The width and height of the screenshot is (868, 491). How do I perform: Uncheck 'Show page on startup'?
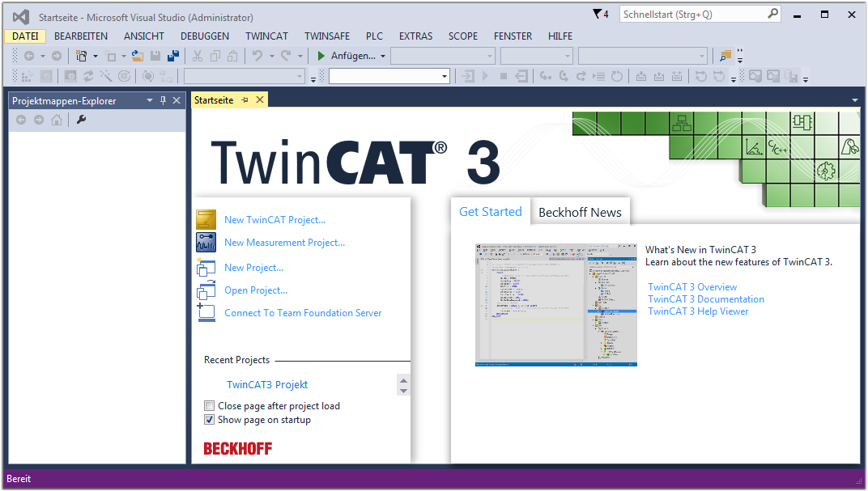click(209, 419)
